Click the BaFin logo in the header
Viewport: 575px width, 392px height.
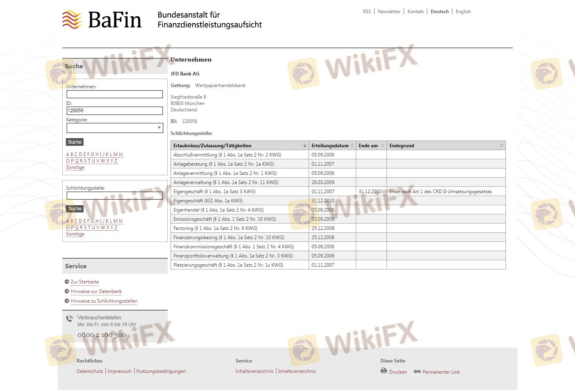point(102,20)
